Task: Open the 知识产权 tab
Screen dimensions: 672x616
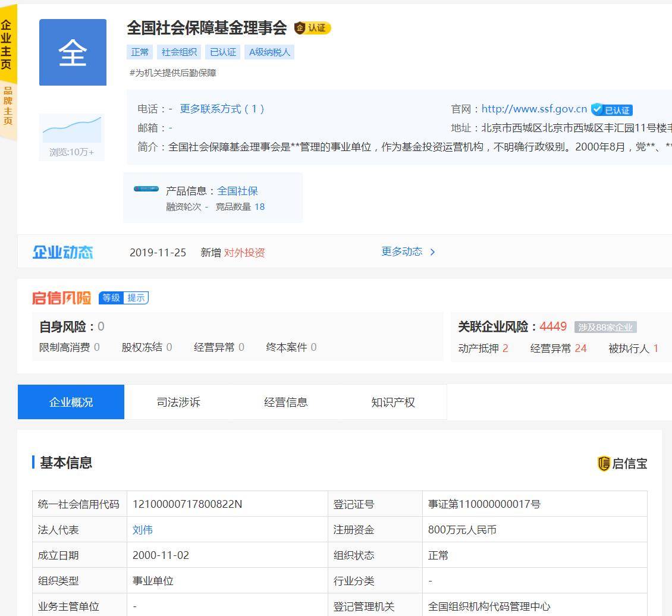Action: 392,402
